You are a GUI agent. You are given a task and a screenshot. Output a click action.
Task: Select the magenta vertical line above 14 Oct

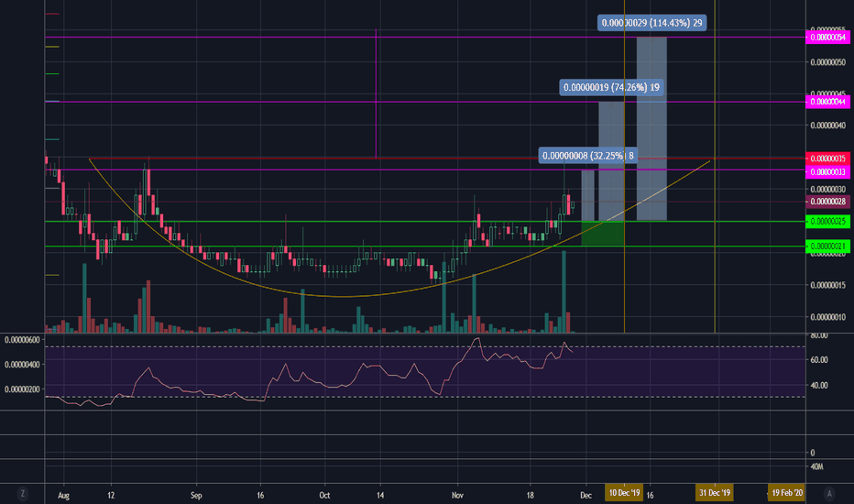pos(376,93)
